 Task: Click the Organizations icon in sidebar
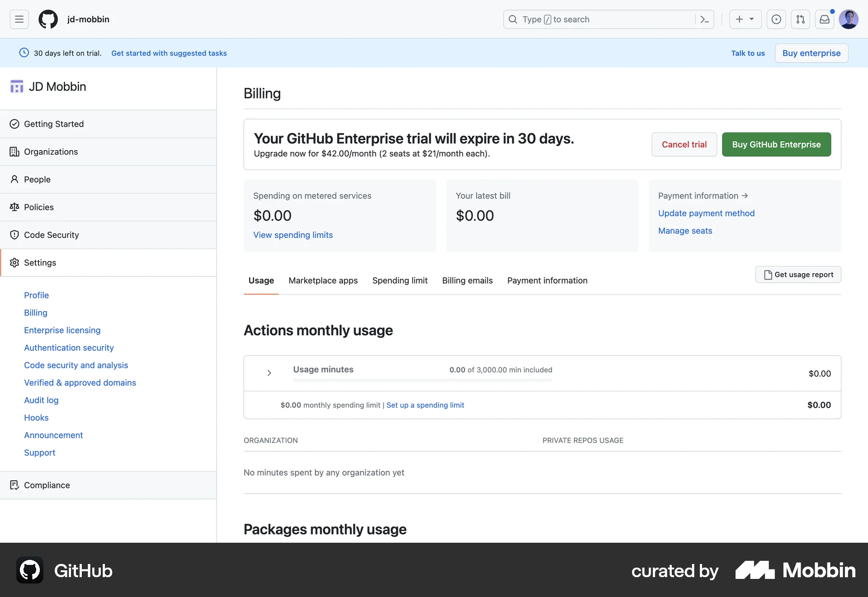15,152
